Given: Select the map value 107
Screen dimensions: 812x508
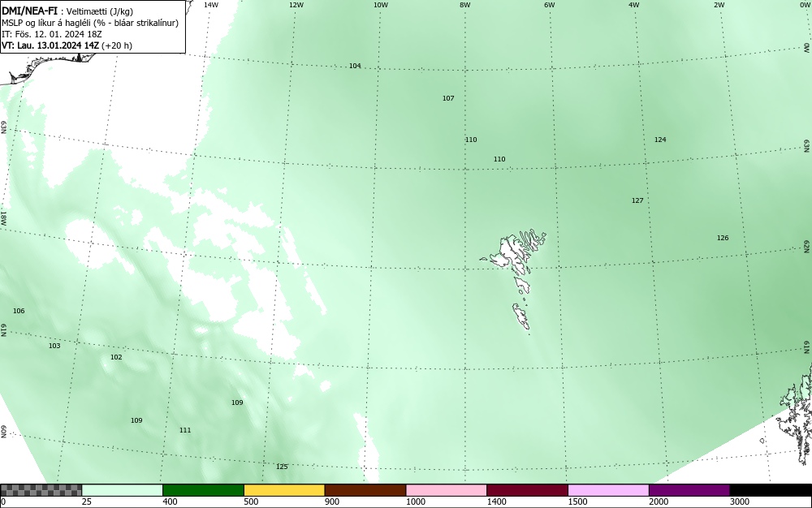Looking at the screenshot, I should pos(448,97).
